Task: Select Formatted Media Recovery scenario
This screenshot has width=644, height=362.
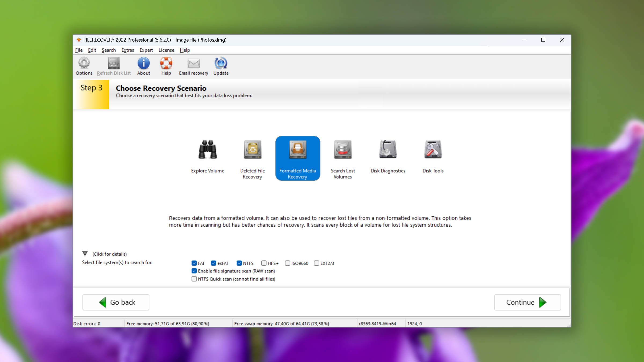Action: 298,158
